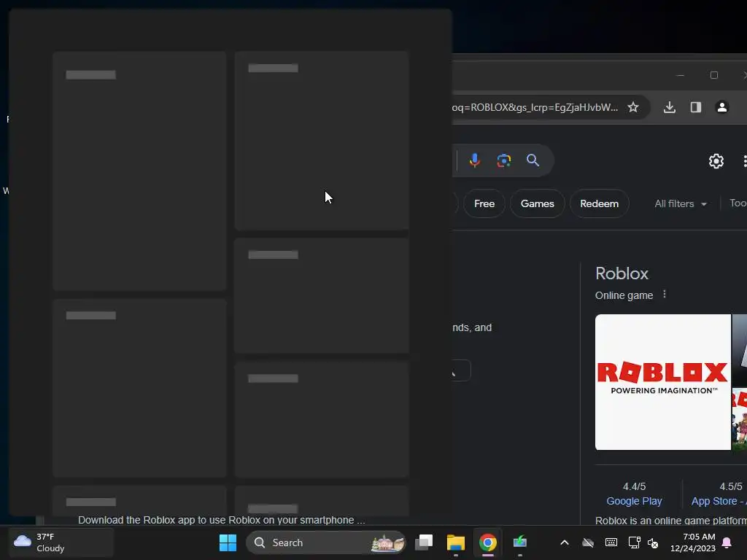This screenshot has width=747, height=560.
Task: Open the muted volume tray icon
Action: (653, 542)
